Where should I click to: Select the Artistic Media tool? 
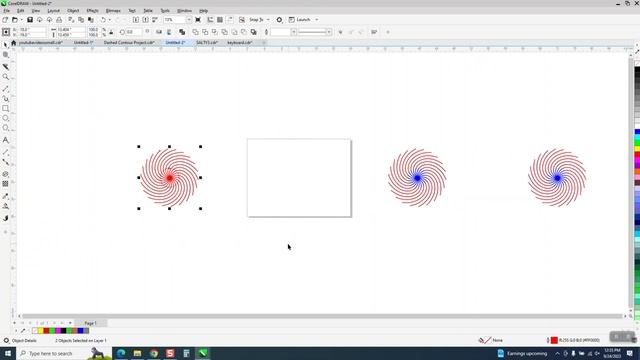(x=6, y=98)
